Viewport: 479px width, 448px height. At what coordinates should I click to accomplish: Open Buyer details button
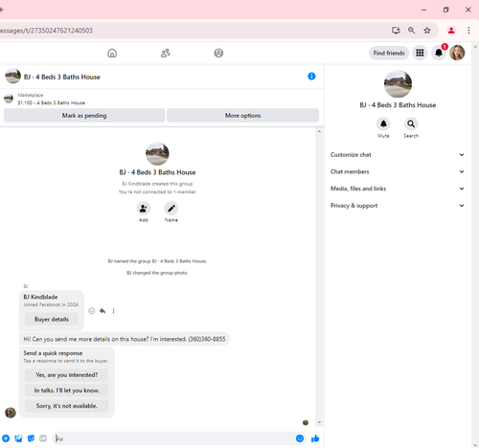[x=52, y=319]
